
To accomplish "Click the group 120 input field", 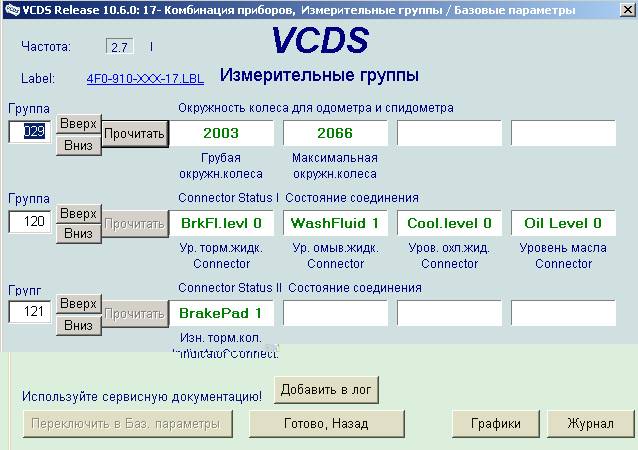I will pyautogui.click(x=30, y=221).
